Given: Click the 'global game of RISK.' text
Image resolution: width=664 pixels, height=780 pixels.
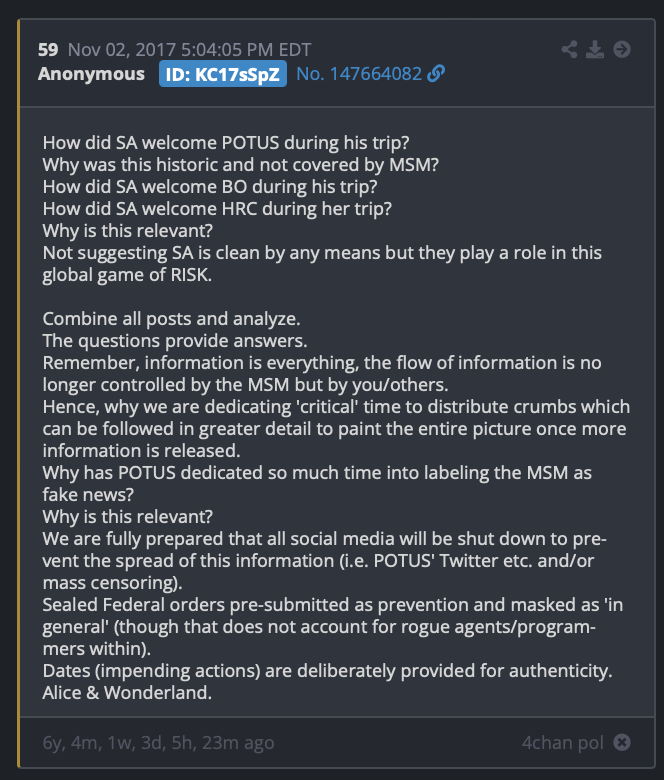Looking at the screenshot, I should pyautogui.click(x=127, y=275).
